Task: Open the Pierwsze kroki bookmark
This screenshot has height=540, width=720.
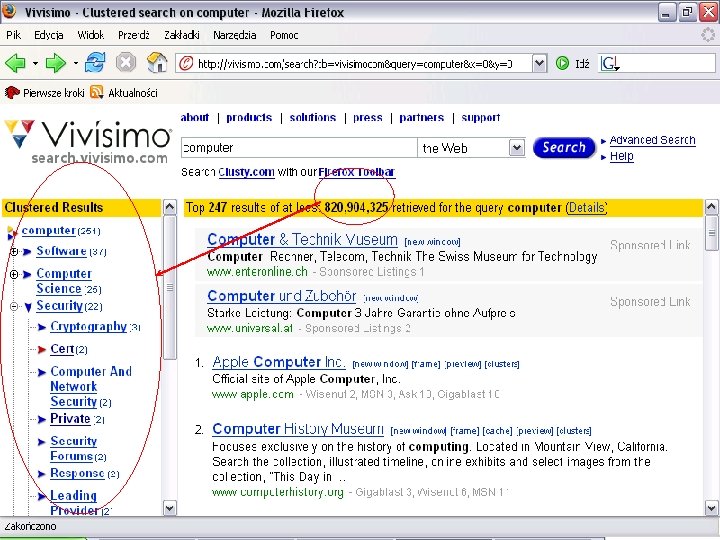Action: click(45, 93)
